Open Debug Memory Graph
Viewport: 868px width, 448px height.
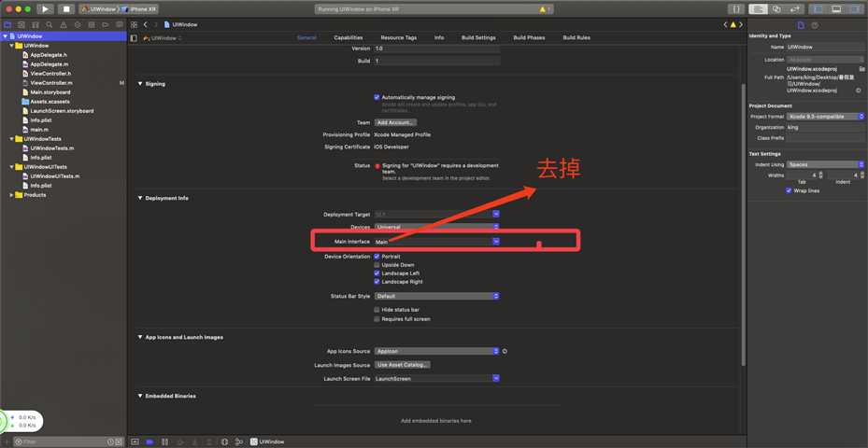pos(238,441)
